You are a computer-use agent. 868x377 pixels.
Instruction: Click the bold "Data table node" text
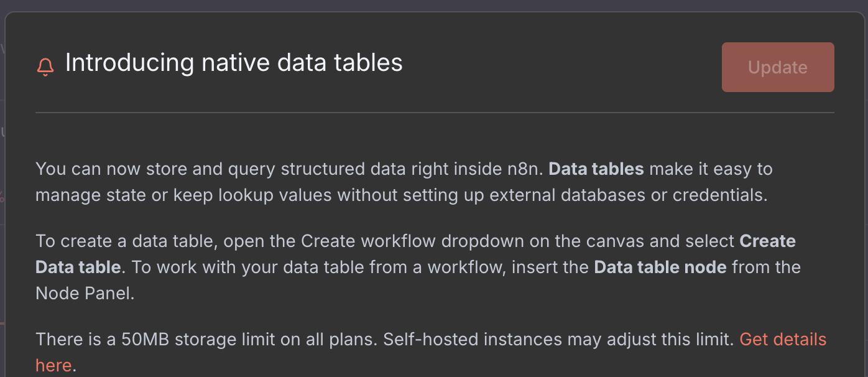[660, 268]
